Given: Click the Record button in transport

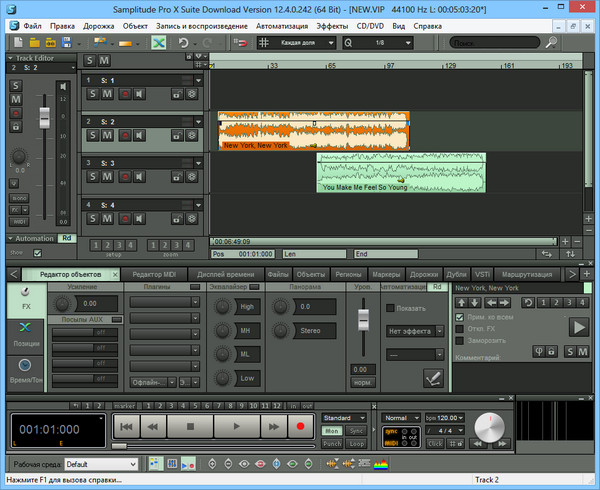Looking at the screenshot, I should click(300, 426).
